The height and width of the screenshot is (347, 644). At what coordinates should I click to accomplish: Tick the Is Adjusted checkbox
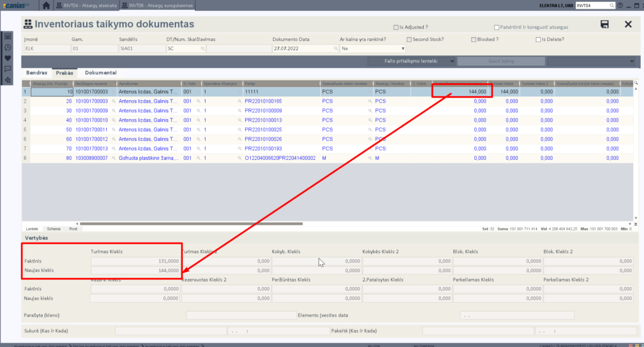pos(395,28)
